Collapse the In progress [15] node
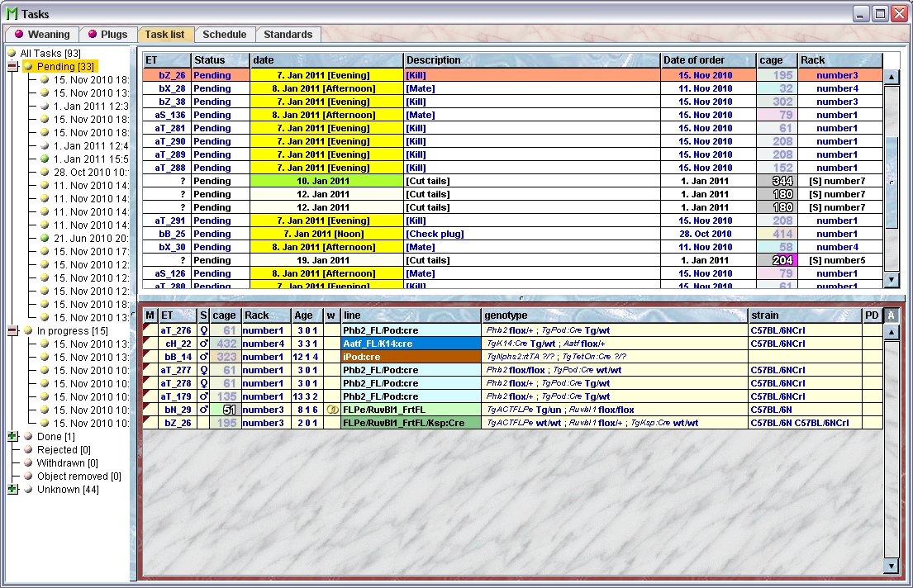Image resolution: width=913 pixels, height=588 pixels. point(12,331)
